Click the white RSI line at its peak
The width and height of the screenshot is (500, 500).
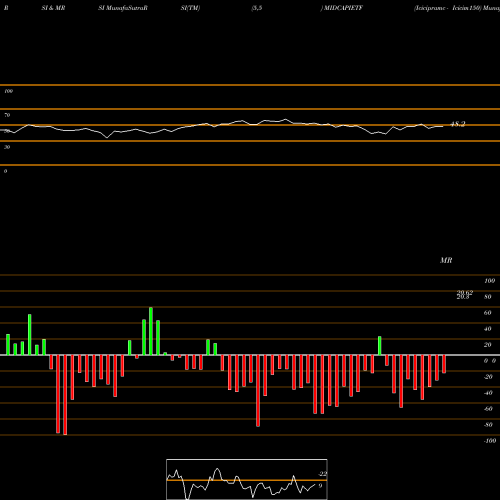(286, 119)
